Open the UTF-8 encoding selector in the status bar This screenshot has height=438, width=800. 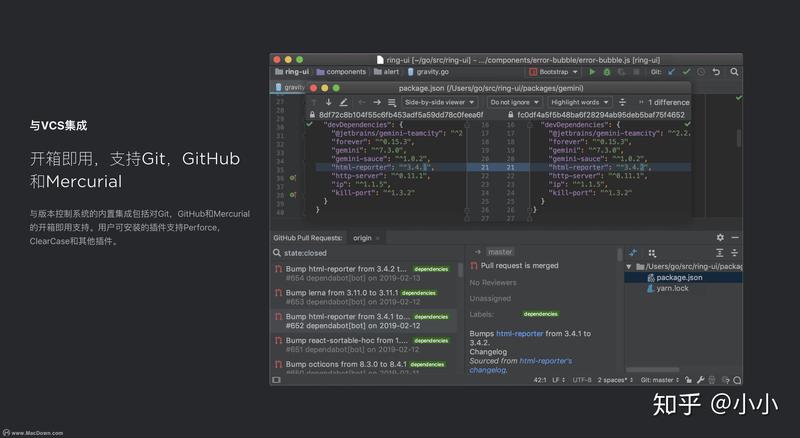(582, 380)
